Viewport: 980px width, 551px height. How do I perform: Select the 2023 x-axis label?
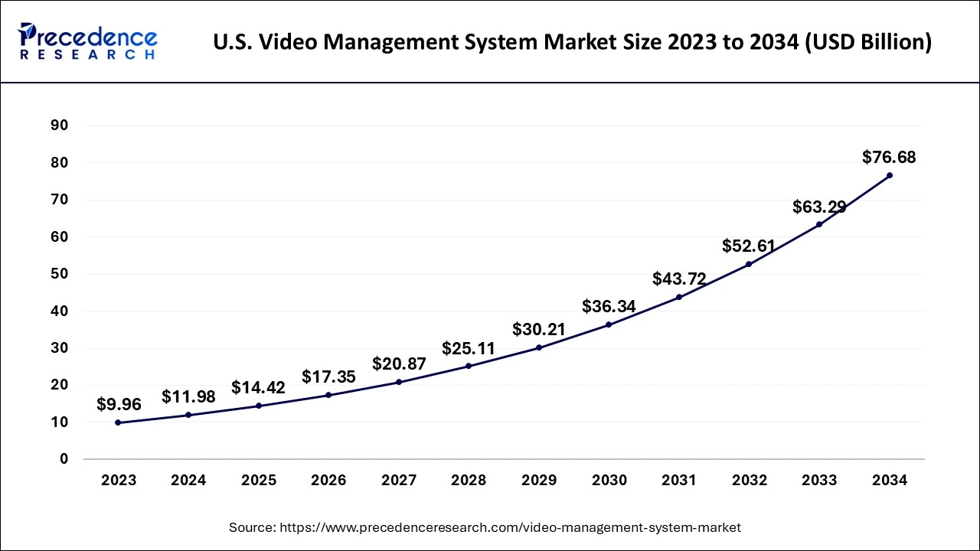click(x=119, y=481)
